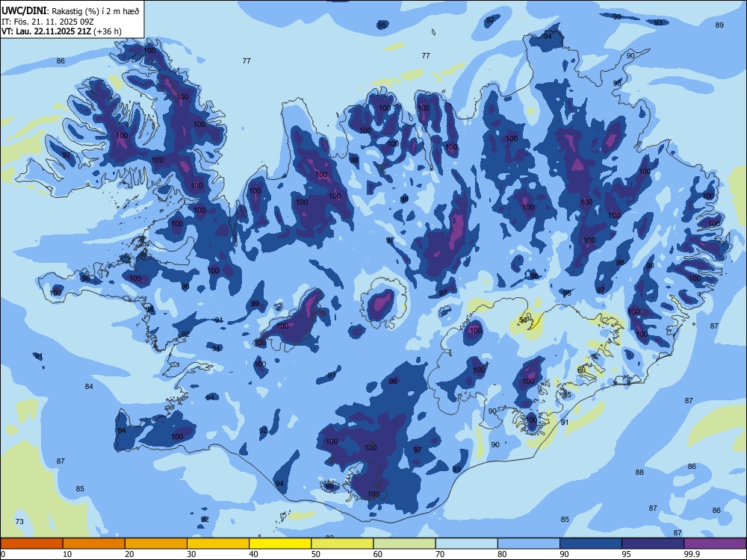747x560 pixels.
Task: Pick the pale green 60–70 legend swatch
Action: 404,544
